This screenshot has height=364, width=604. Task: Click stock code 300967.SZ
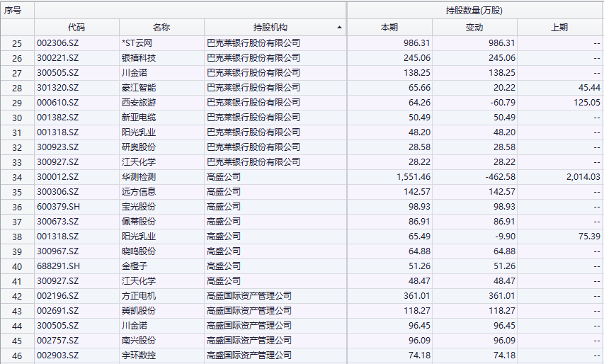click(58, 251)
